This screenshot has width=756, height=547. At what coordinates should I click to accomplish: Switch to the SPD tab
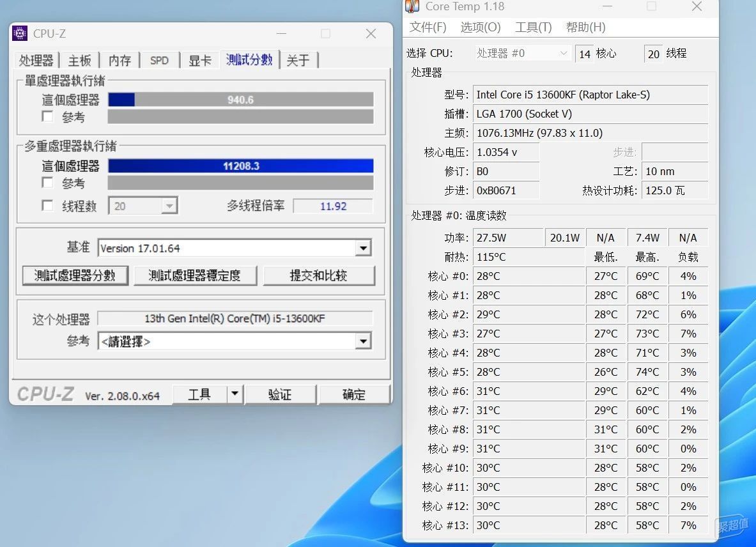(160, 61)
